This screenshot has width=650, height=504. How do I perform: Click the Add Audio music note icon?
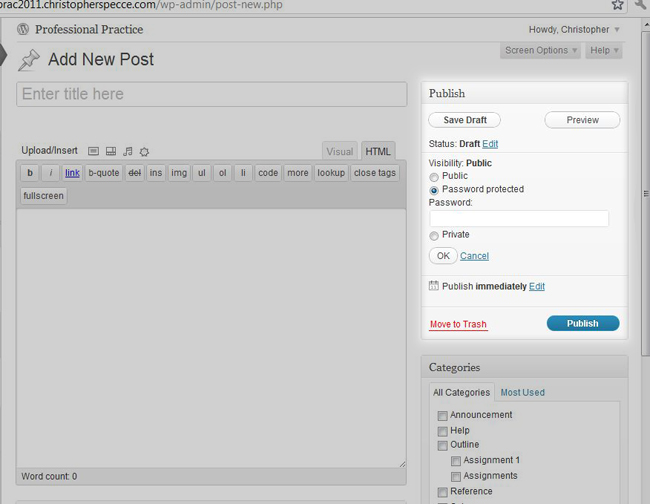coord(128,151)
